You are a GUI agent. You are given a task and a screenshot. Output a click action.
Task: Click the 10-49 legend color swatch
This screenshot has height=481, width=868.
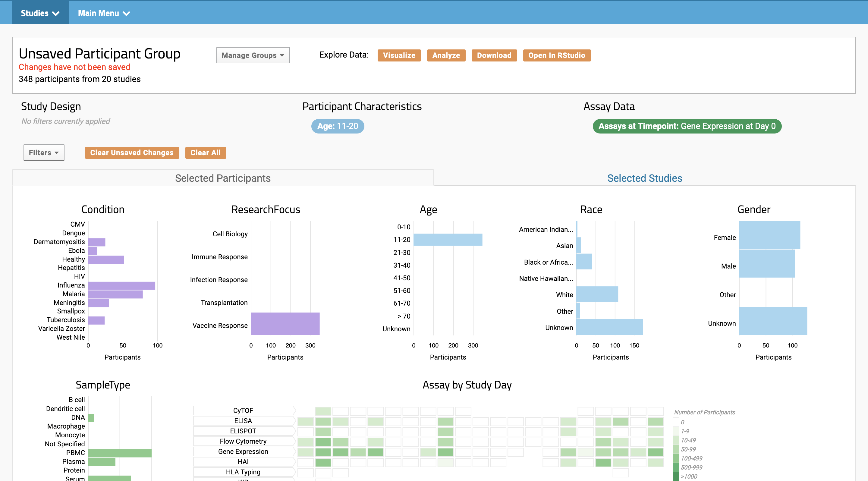tap(676, 440)
